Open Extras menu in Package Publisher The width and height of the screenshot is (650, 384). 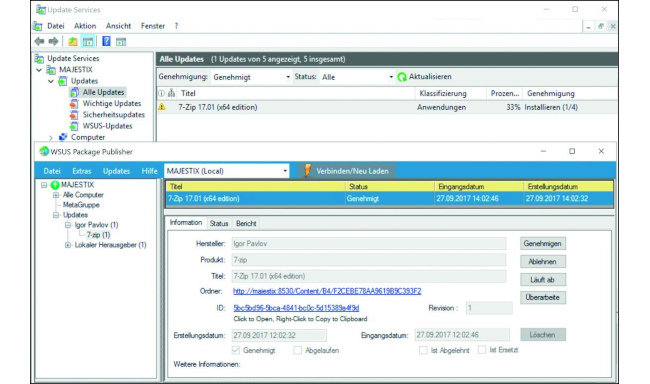point(82,171)
